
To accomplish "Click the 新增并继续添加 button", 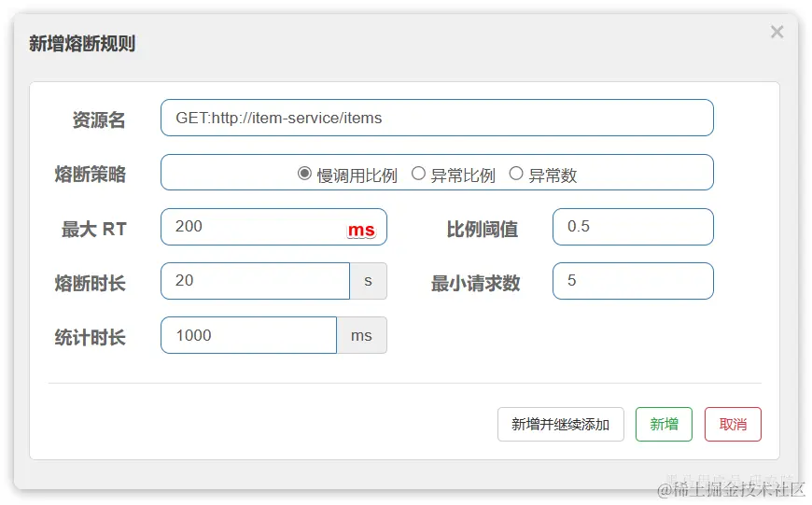I will click(560, 424).
